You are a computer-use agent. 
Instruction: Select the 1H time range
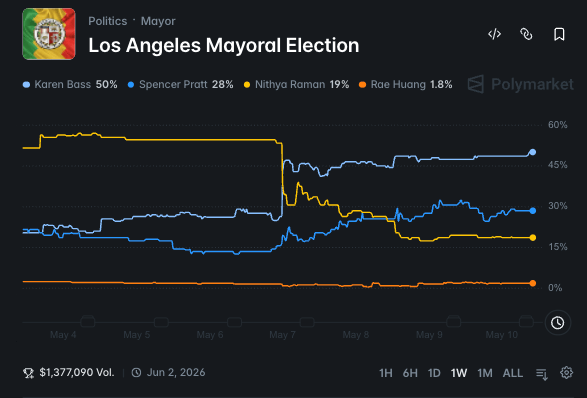386,373
